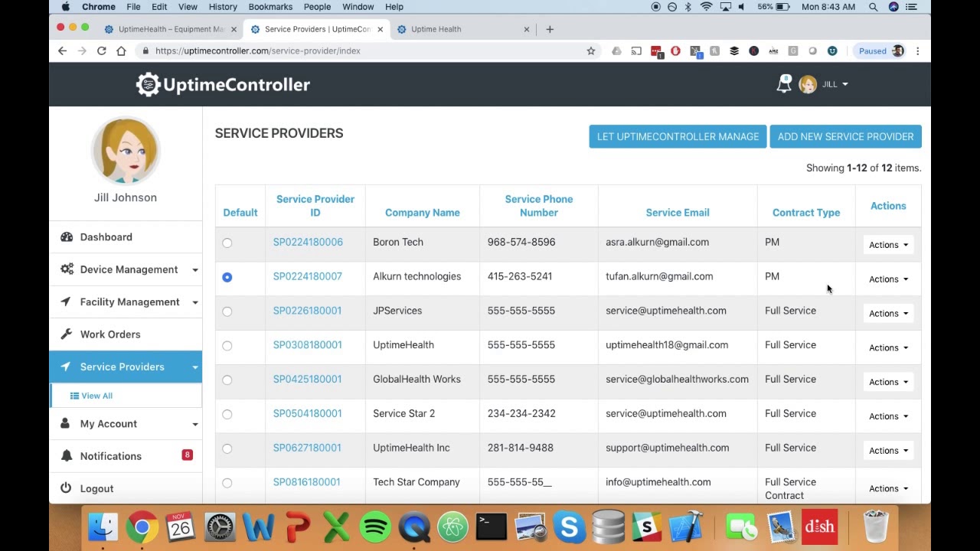Sort by Contract Type column header
980x551 pixels.
(806, 213)
